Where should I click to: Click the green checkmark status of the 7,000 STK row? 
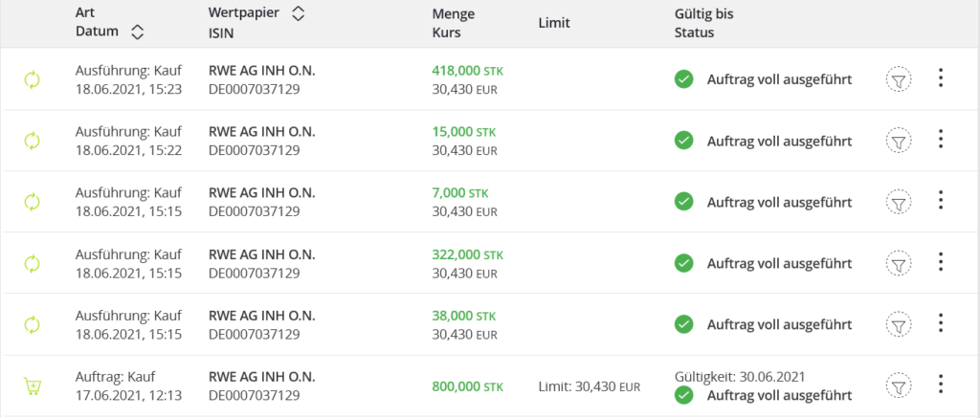click(x=683, y=202)
